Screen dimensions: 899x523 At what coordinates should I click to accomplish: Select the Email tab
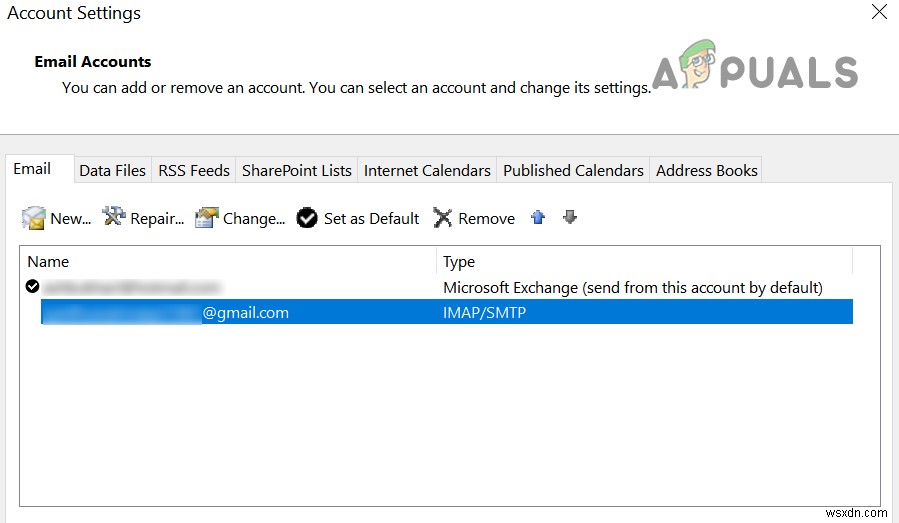coord(32,169)
